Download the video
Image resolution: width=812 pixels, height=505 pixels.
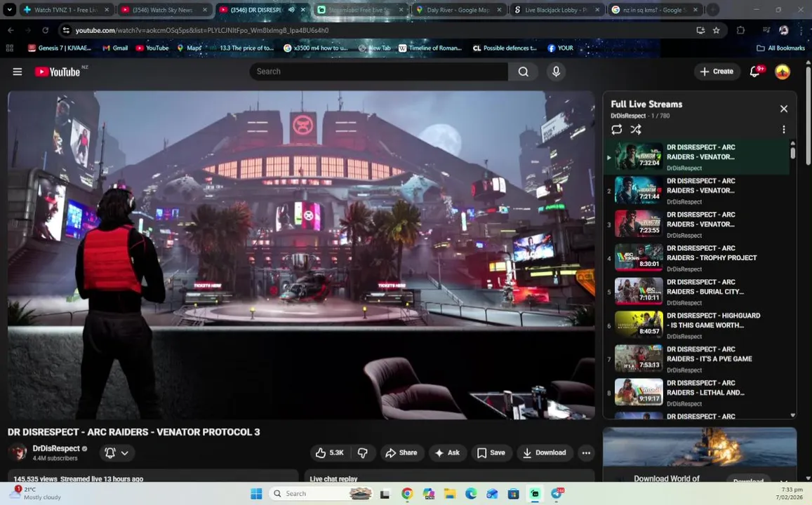pyautogui.click(x=545, y=452)
